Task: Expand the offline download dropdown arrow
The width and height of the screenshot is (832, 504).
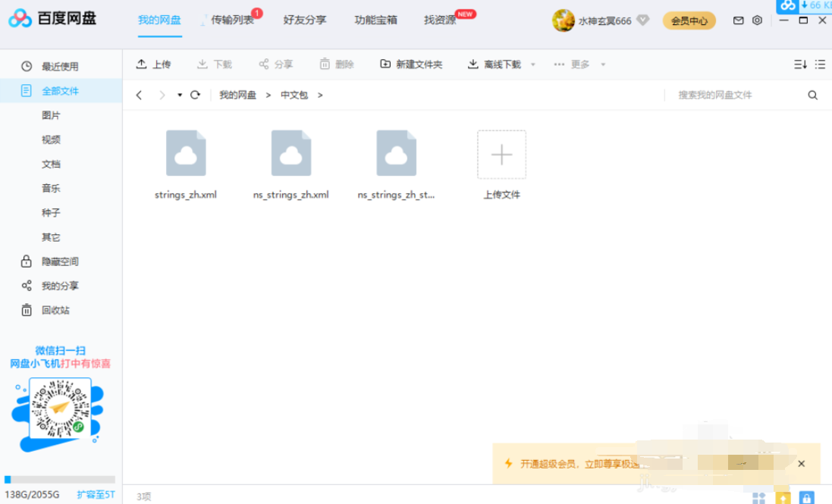Action: pos(533,64)
